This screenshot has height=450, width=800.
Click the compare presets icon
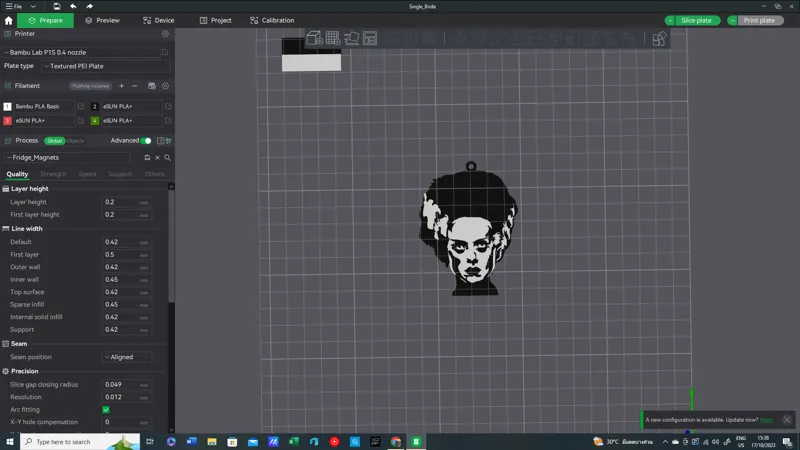[x=168, y=141]
